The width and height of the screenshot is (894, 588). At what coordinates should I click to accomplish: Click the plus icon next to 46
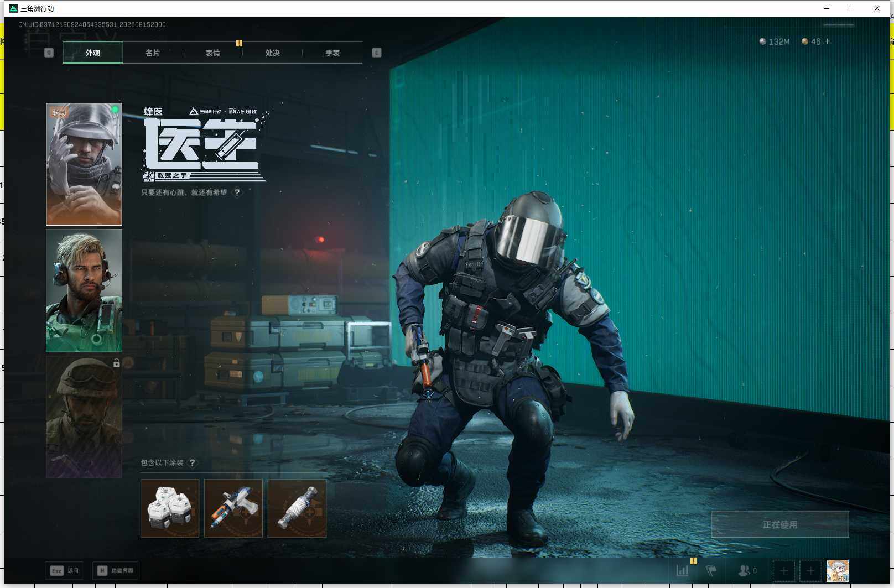click(x=827, y=41)
